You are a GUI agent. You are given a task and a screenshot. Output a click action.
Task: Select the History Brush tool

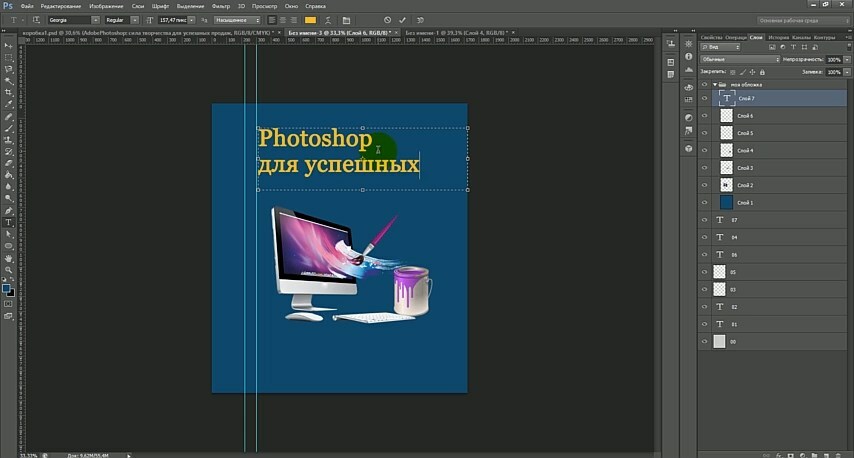[8, 152]
